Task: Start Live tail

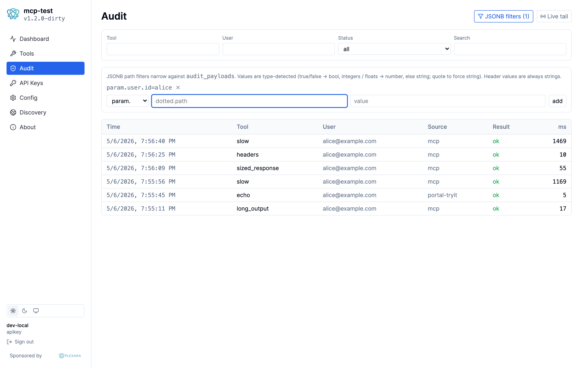Action: tap(554, 16)
